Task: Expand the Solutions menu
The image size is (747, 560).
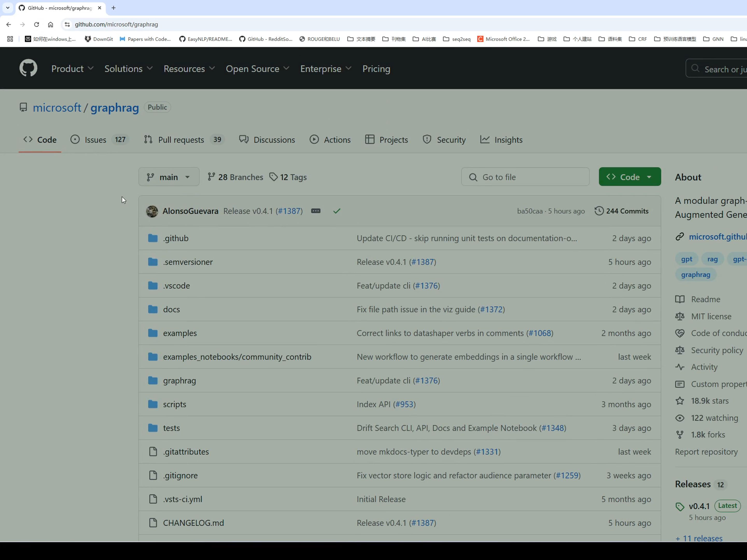Action: tap(128, 68)
